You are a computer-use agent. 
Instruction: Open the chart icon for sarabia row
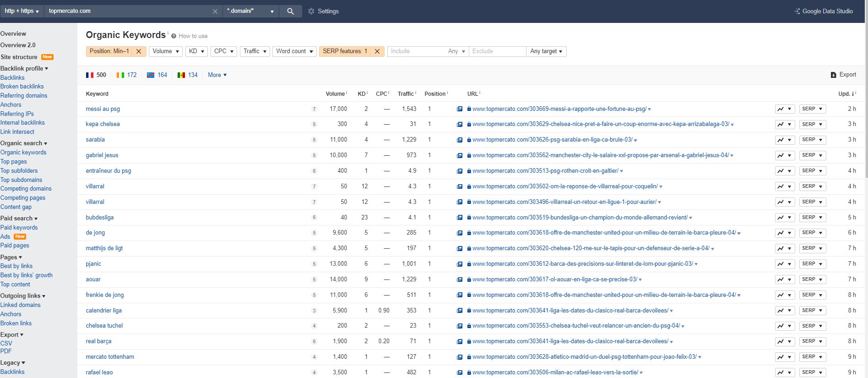[785, 140]
